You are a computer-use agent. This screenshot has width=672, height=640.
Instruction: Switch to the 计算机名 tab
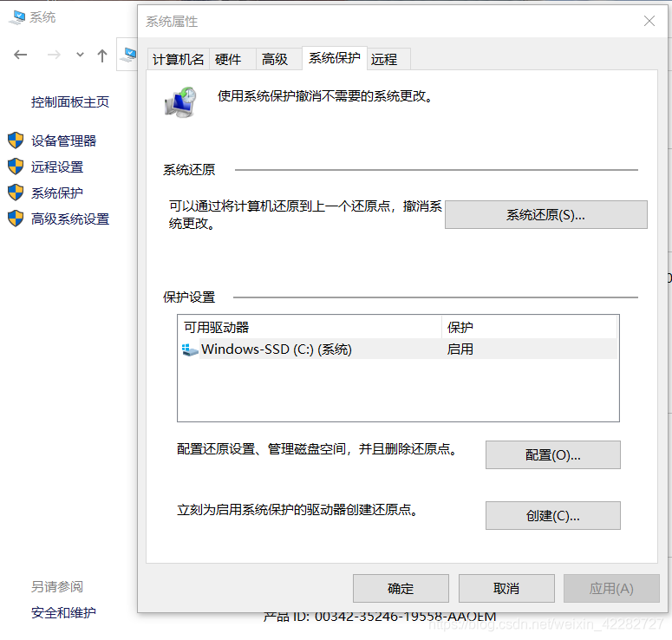(179, 59)
